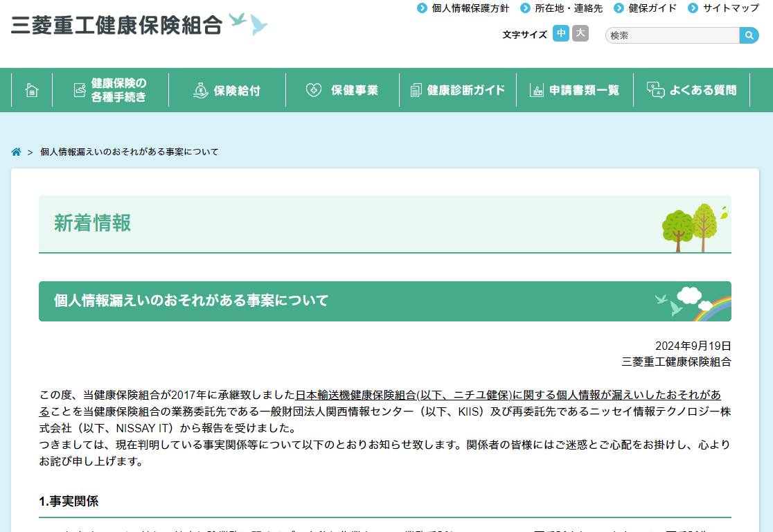
Task: Click the clipboard icon in 健康診断ガイド
Action: tap(416, 90)
